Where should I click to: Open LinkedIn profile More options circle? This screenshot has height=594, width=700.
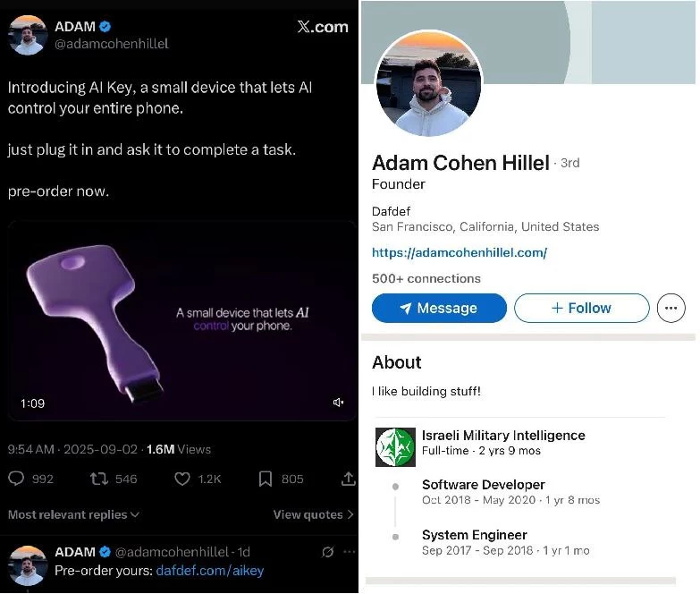[670, 308]
